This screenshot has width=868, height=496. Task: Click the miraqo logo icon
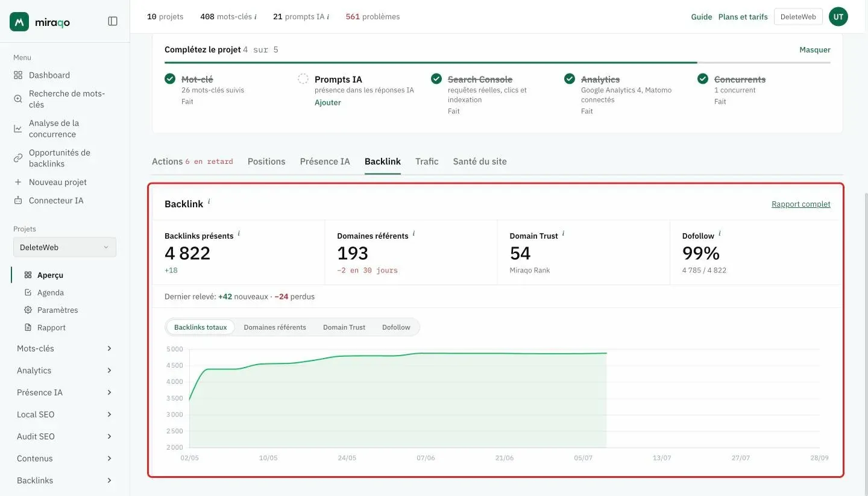coord(19,22)
